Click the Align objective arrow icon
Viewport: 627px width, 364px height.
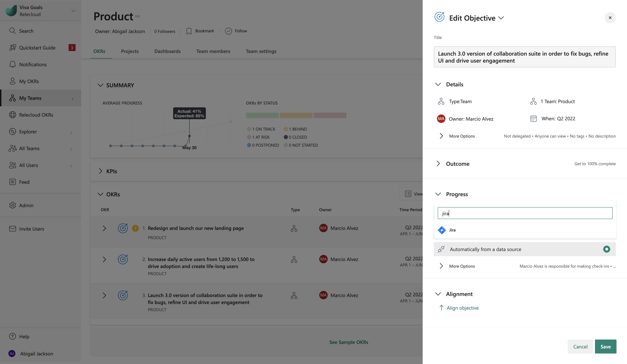coord(441,308)
